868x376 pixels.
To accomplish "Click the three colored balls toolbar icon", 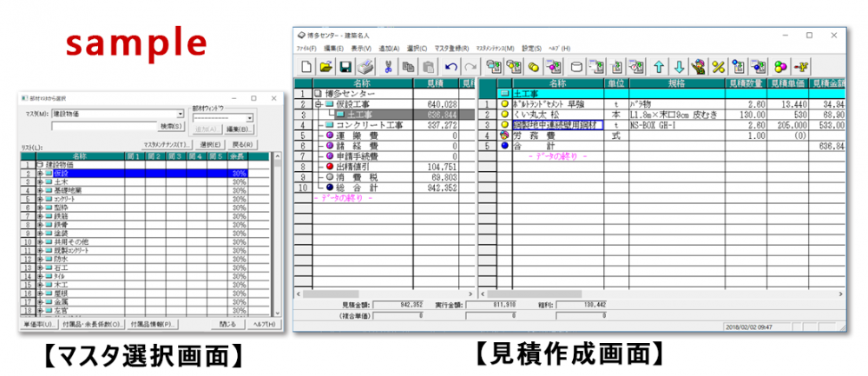I will 780,67.
